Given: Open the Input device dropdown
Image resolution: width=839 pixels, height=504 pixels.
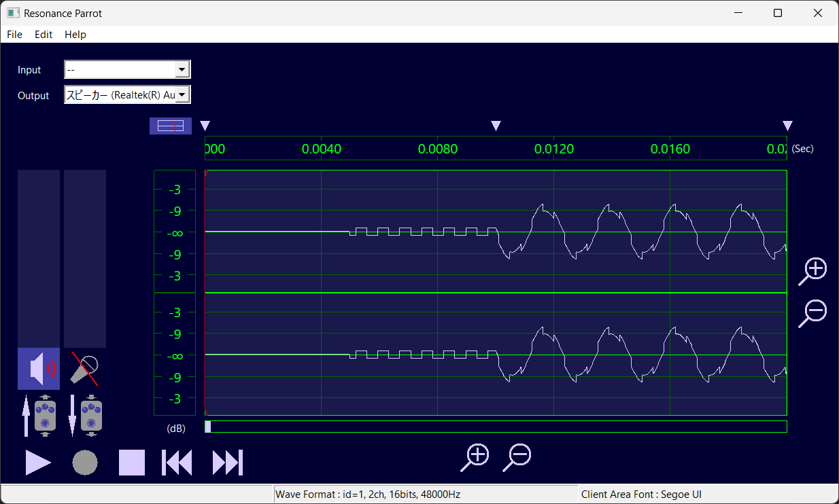Looking at the screenshot, I should pyautogui.click(x=182, y=69).
